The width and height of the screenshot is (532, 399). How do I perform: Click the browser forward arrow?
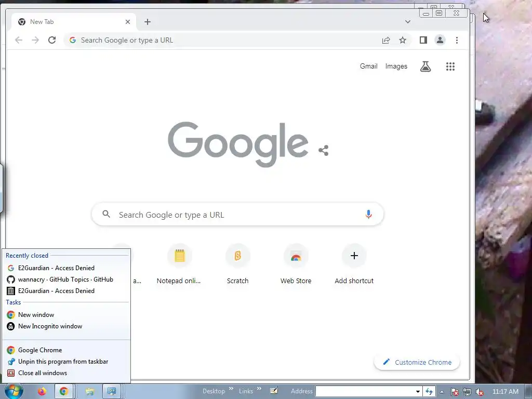35,40
